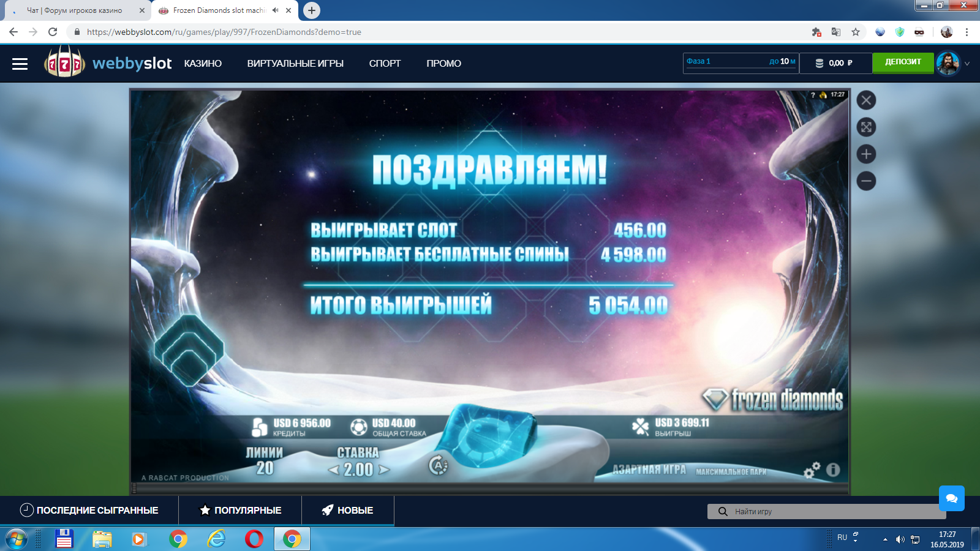Screen dimensions: 980x551
Task: Zoom out the game with minus icon
Action: [x=866, y=181]
